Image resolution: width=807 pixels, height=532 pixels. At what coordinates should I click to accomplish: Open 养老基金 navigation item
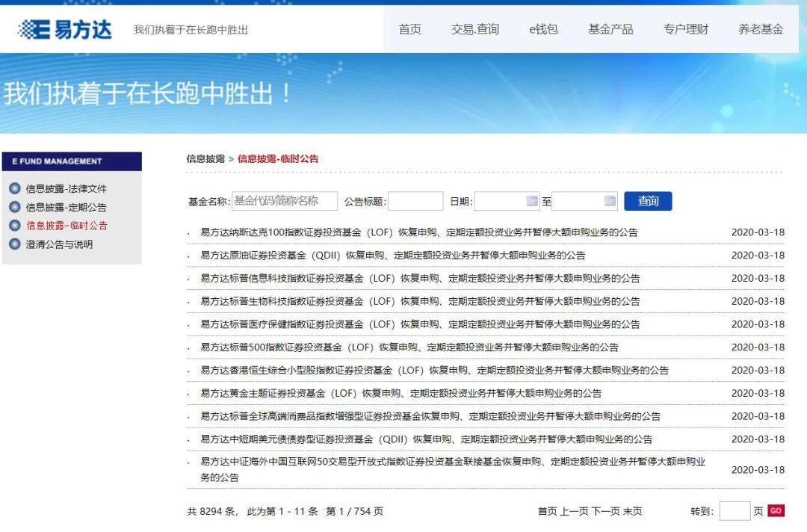tap(761, 29)
